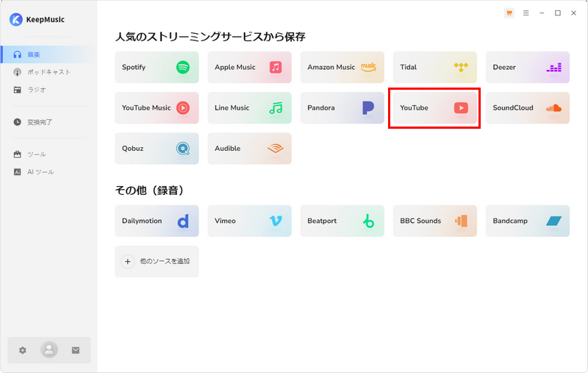
Task: Open the user account avatar
Action: coord(49,350)
